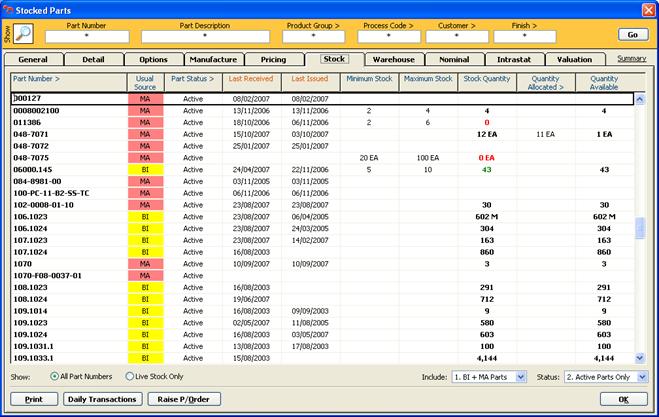Click the Print button

(34, 399)
